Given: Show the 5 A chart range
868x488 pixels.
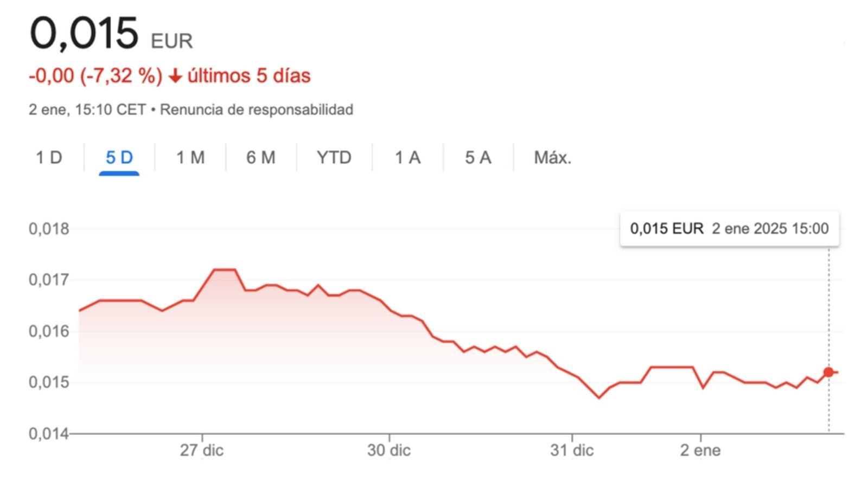Looking at the screenshot, I should (478, 158).
